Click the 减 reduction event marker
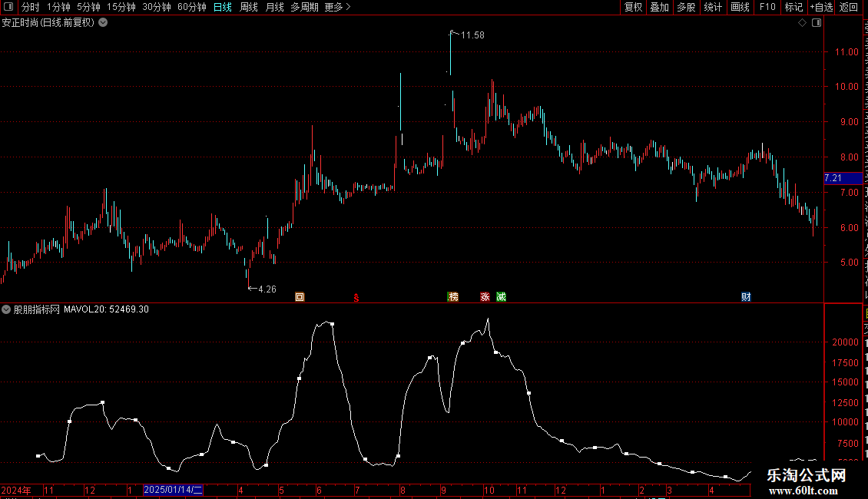 point(501,297)
